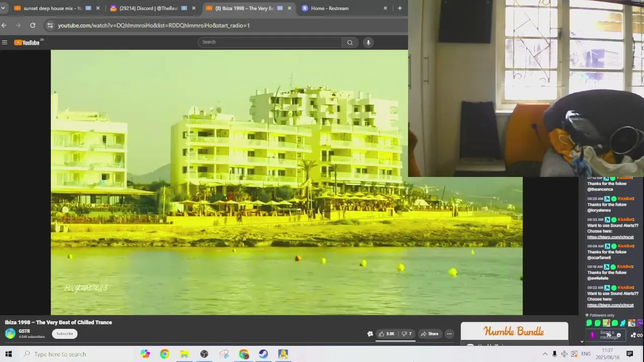The width and height of the screenshot is (644, 362).
Task: Open the video more actions menu
Action: (x=449, y=334)
